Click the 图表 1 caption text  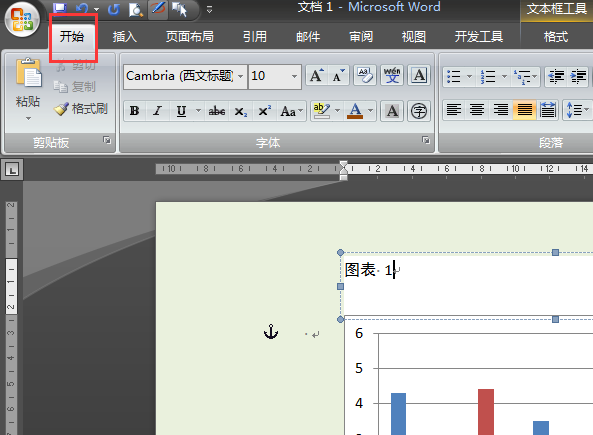tap(369, 270)
